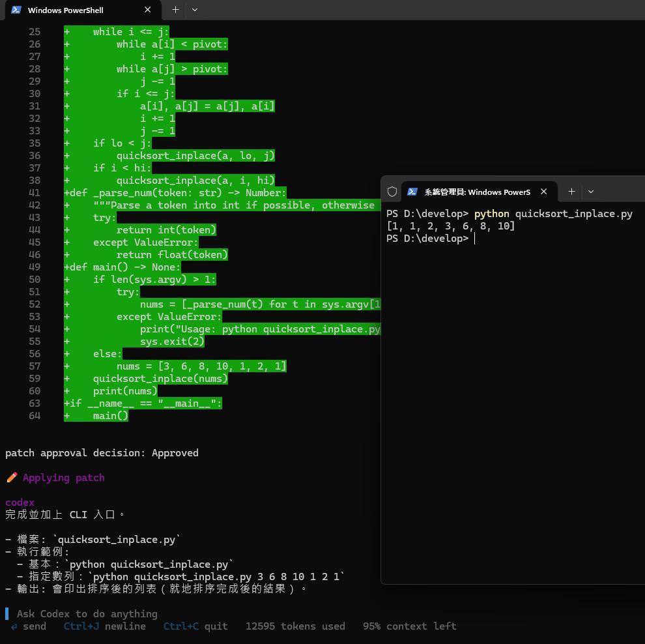Click the '完成並加上 CLI 入口。' message line
Viewport: 645px width, 644px height.
[x=64, y=514]
